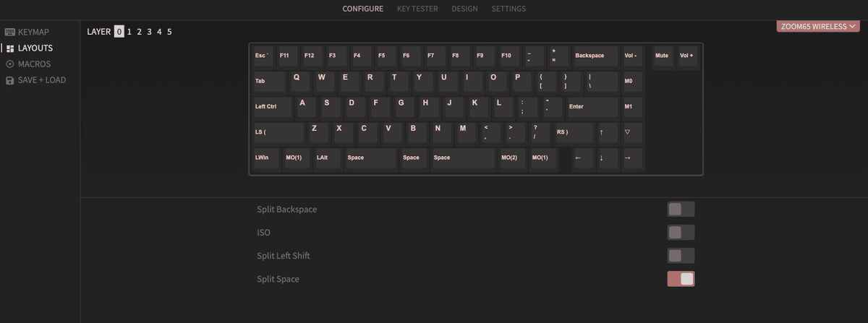The height and width of the screenshot is (323, 868).
Task: Select layer 5
Action: click(169, 32)
